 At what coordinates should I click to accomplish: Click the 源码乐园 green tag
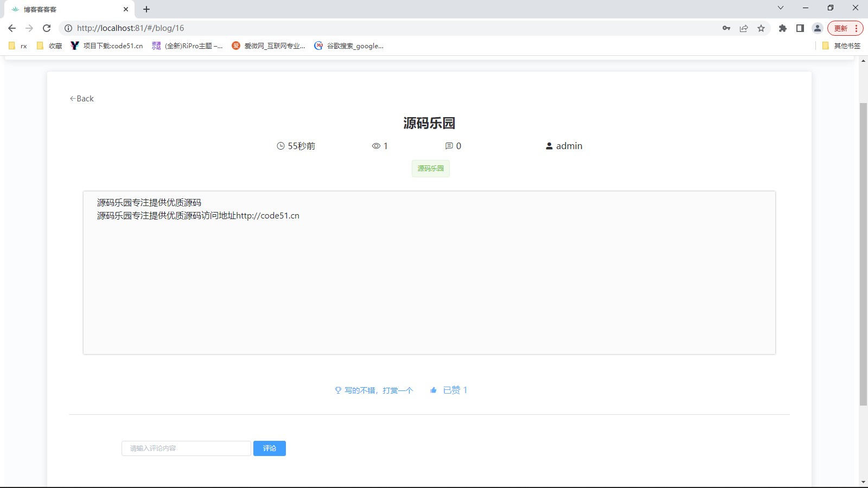tap(431, 169)
